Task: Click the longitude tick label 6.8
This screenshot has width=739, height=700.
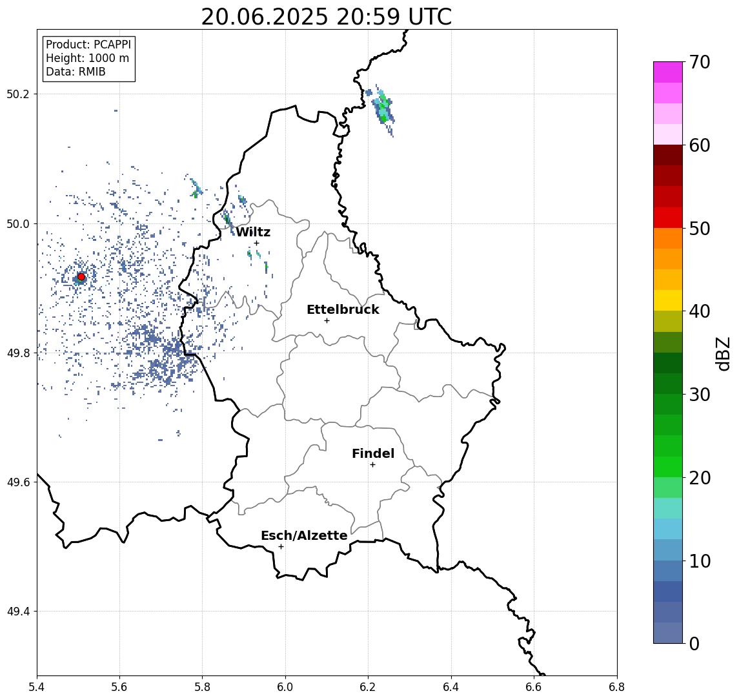Action: tap(616, 687)
